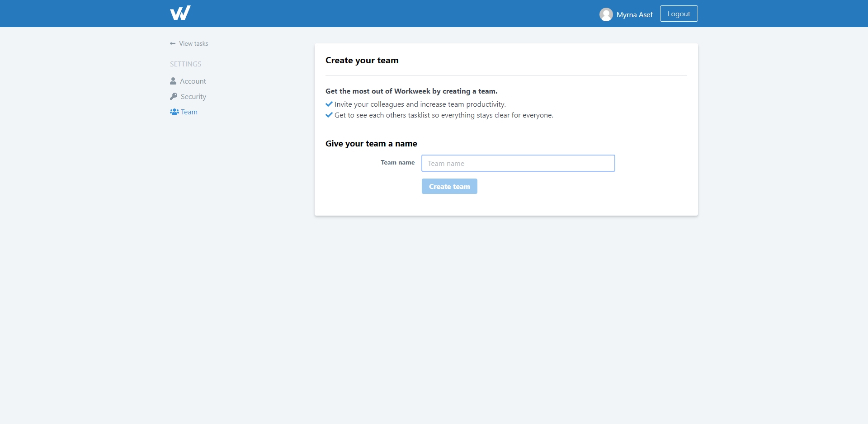Click the Give your team a name heading
The image size is (868, 424).
click(x=371, y=144)
